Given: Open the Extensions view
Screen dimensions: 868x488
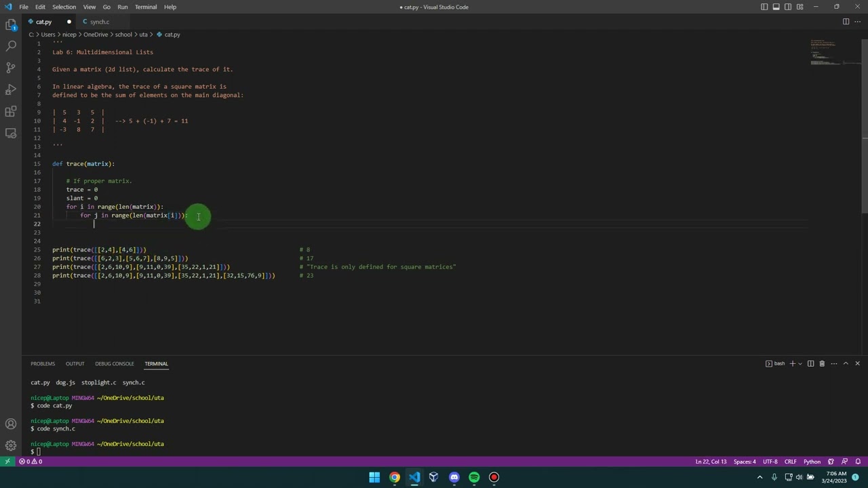Looking at the screenshot, I should click(11, 111).
